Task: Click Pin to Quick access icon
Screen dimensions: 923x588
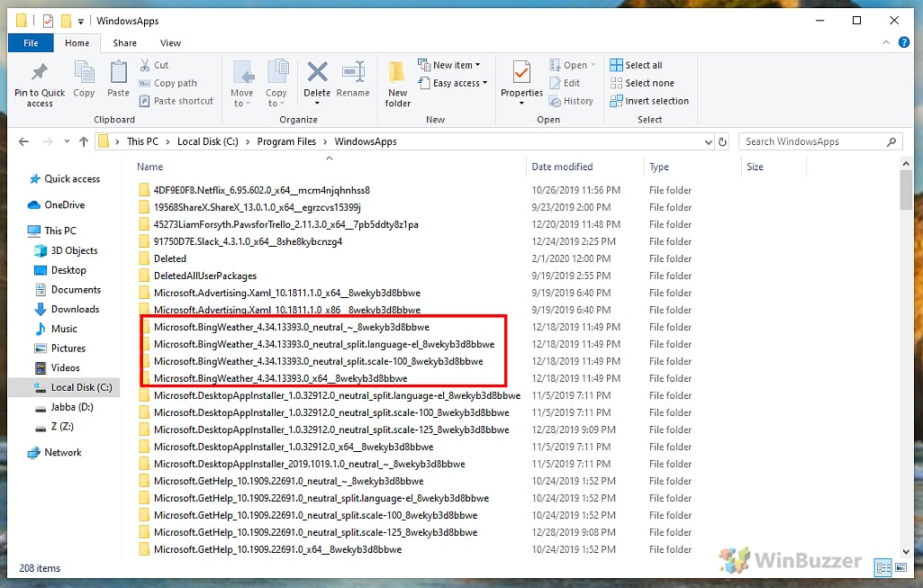Action: 40,72
